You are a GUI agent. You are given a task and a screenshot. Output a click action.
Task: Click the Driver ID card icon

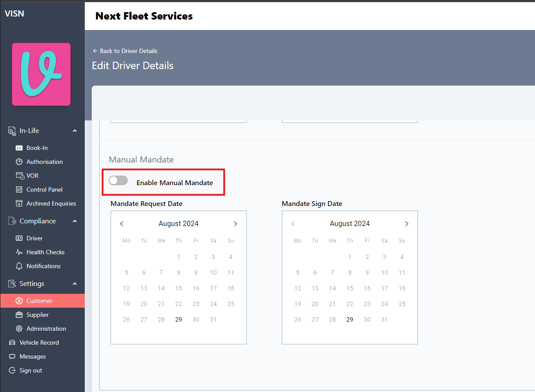[x=19, y=238]
